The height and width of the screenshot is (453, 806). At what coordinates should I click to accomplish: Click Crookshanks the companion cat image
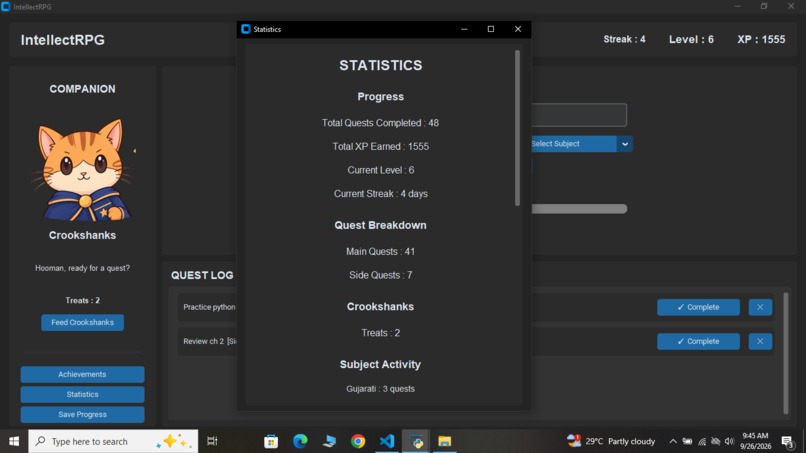[83, 170]
